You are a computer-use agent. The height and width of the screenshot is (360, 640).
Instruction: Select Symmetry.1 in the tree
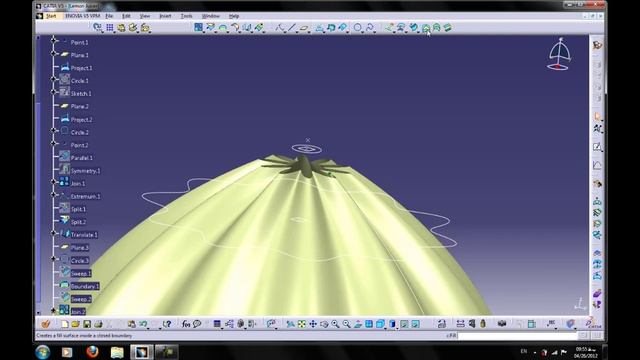[x=85, y=171]
